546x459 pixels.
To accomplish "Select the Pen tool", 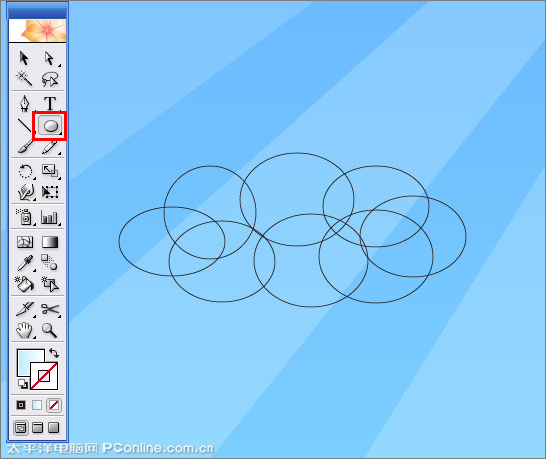I will [24, 103].
